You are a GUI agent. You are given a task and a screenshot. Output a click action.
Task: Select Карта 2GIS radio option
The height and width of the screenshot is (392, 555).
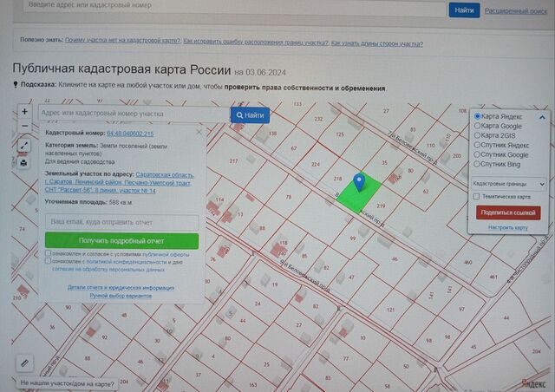pyautogui.click(x=477, y=135)
